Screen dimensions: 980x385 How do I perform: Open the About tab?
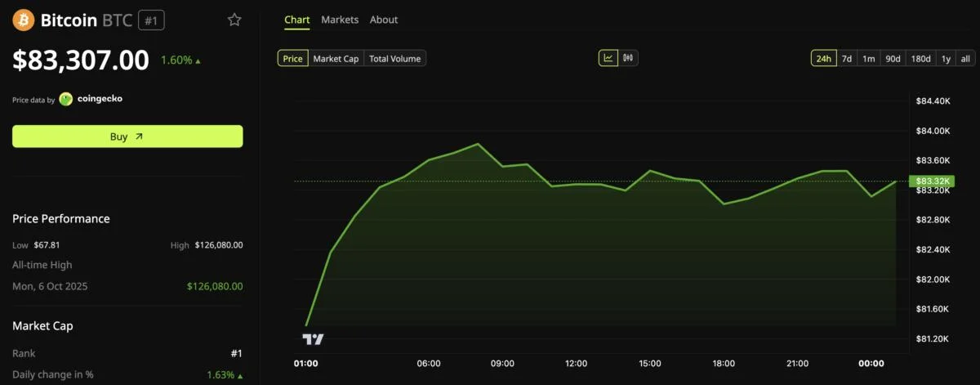coord(384,20)
